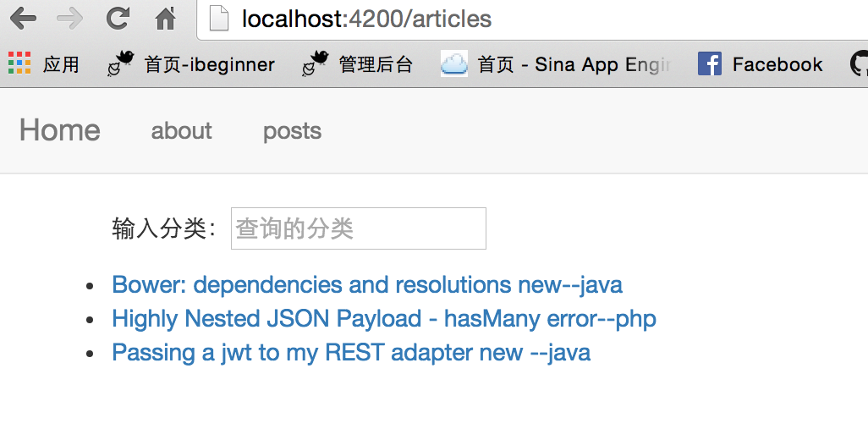This screenshot has width=868, height=440.
Task: Reload the page with refresh icon
Action: pyautogui.click(x=118, y=18)
